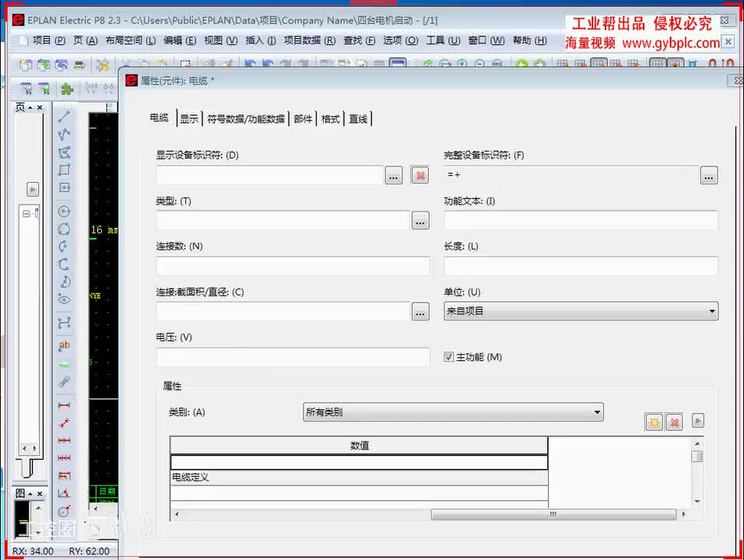Switch to the 格式 tab
This screenshot has height=560, width=744.
pyautogui.click(x=330, y=118)
